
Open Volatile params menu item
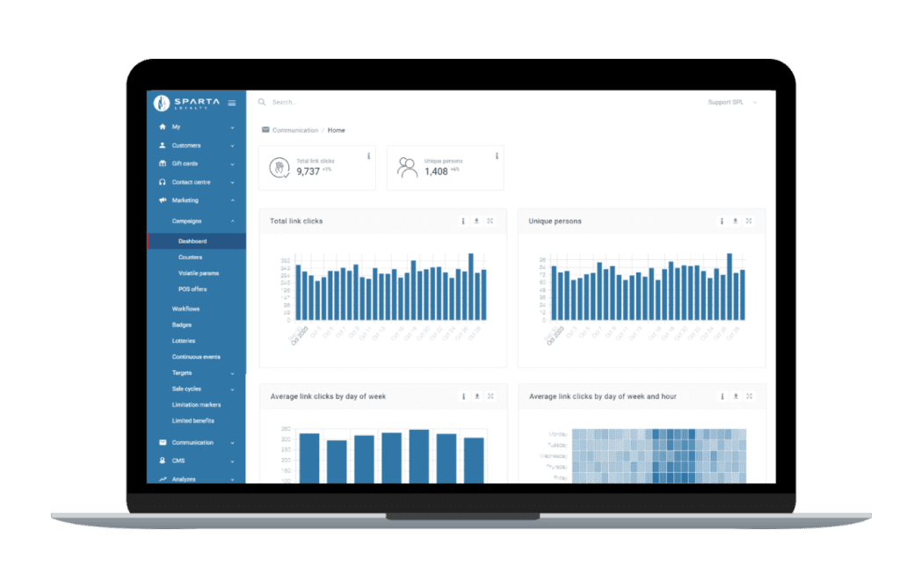coord(199,273)
